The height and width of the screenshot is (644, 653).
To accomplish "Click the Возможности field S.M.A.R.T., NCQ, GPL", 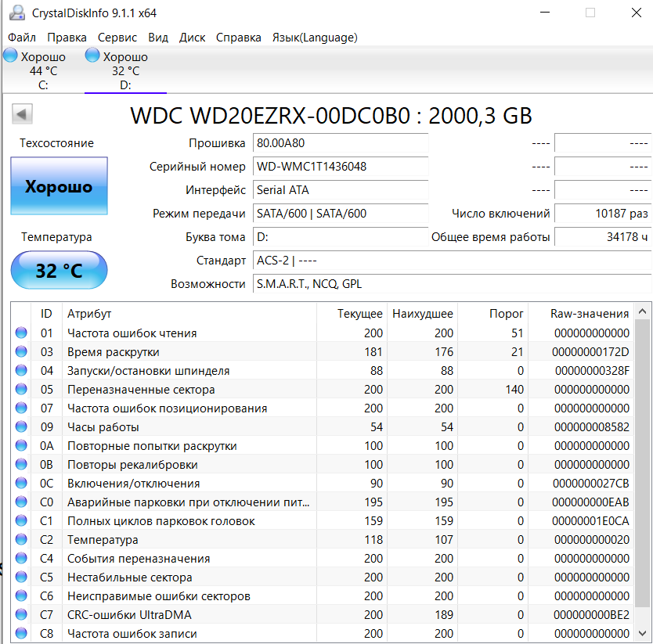I will click(x=453, y=284).
